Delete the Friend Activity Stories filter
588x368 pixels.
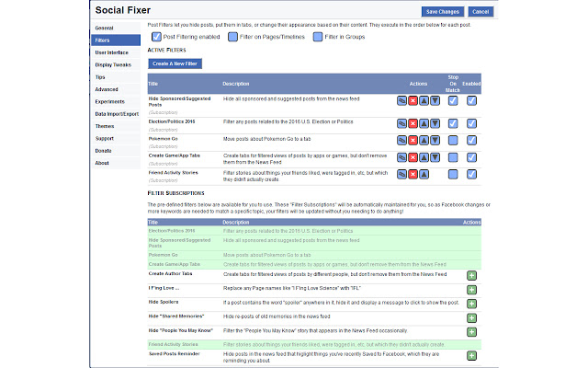[413, 175]
